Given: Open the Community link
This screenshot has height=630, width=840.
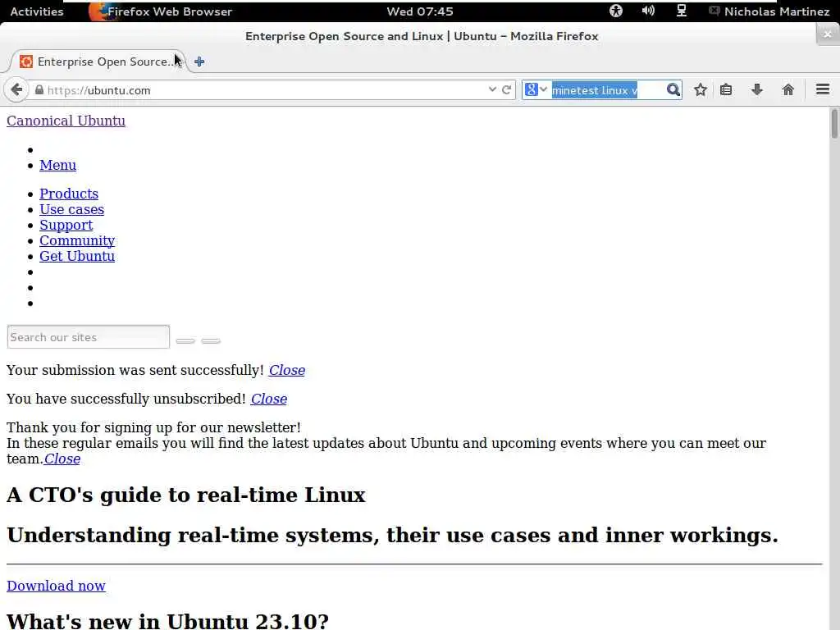Looking at the screenshot, I should tap(77, 240).
